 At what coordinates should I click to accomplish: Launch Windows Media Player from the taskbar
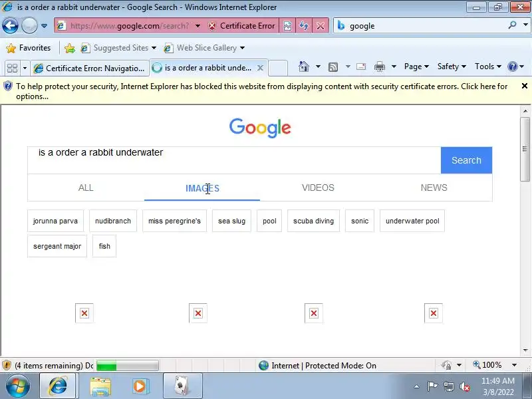point(140,386)
